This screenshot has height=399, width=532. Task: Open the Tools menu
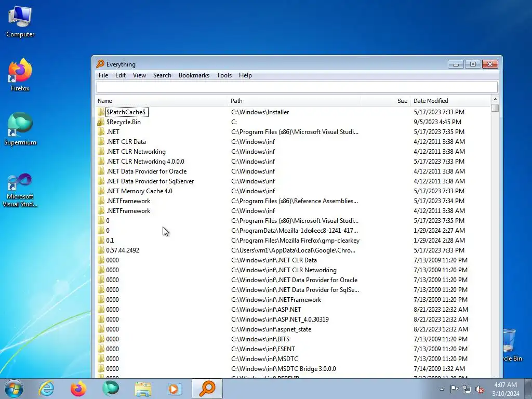224,75
